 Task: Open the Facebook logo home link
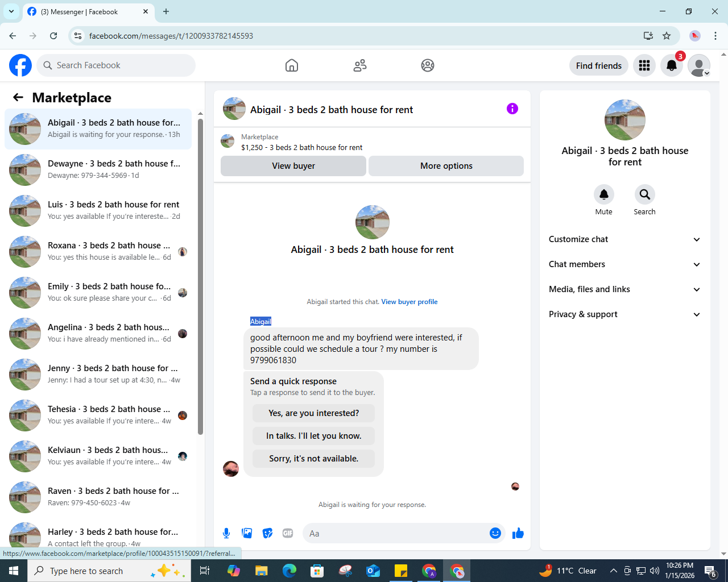click(x=20, y=65)
